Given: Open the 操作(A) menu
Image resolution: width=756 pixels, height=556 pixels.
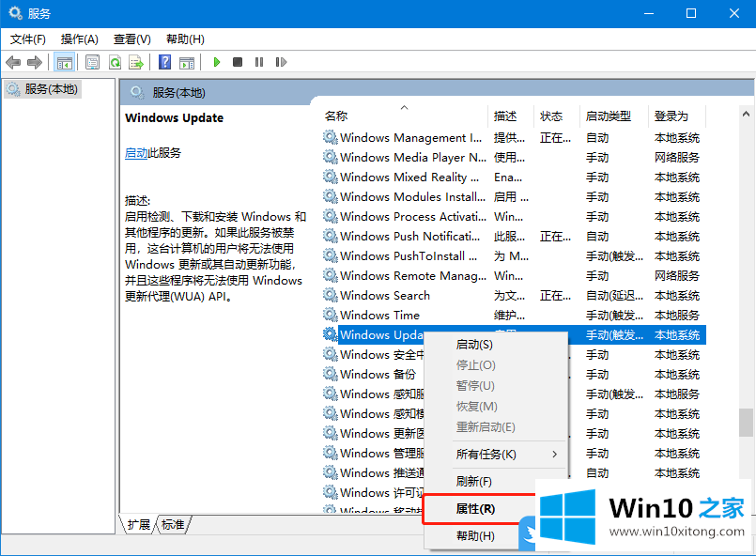Looking at the screenshot, I should [80, 39].
